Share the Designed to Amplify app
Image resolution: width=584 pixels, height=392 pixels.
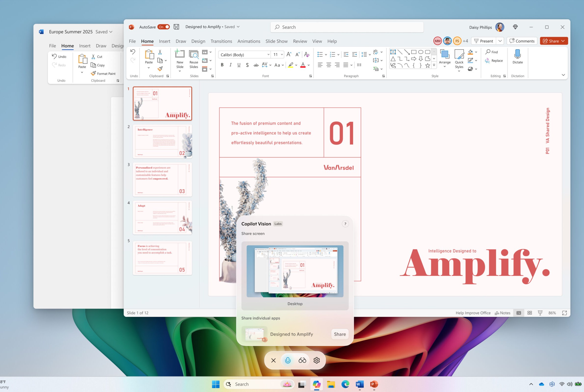click(x=339, y=334)
